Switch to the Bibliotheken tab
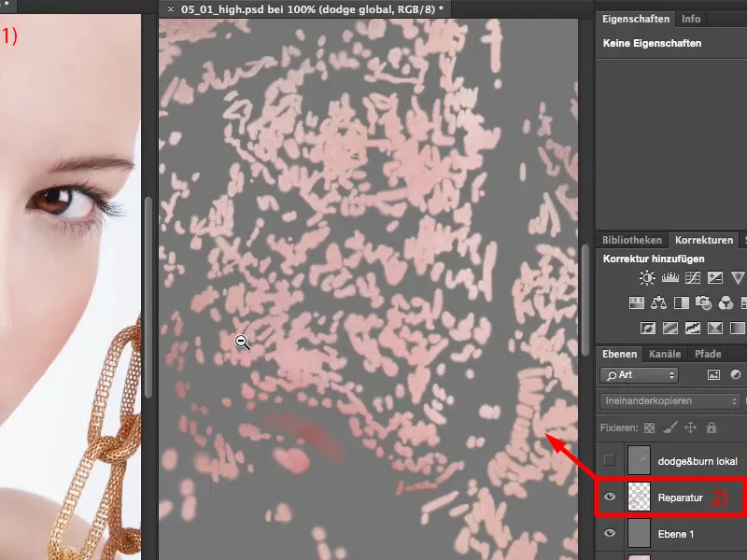Screen dimensions: 747x560 coord(631,240)
